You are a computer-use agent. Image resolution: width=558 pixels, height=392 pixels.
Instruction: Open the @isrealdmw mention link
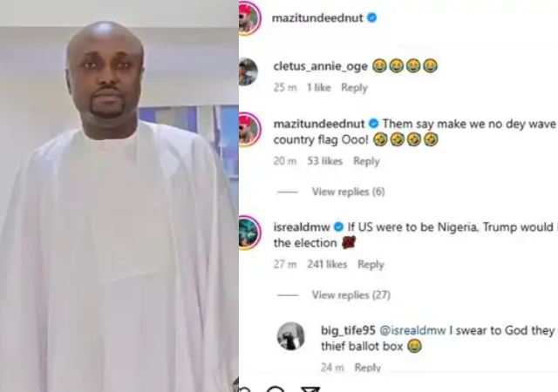[412, 330]
